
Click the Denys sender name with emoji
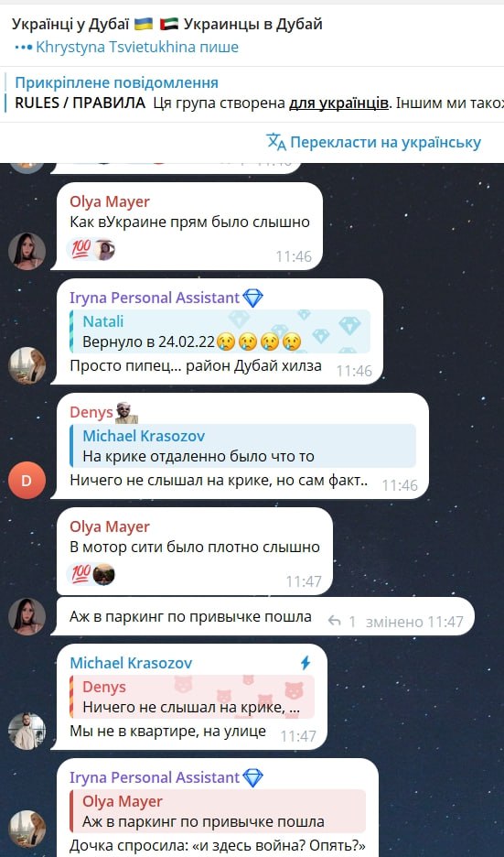click(x=103, y=413)
